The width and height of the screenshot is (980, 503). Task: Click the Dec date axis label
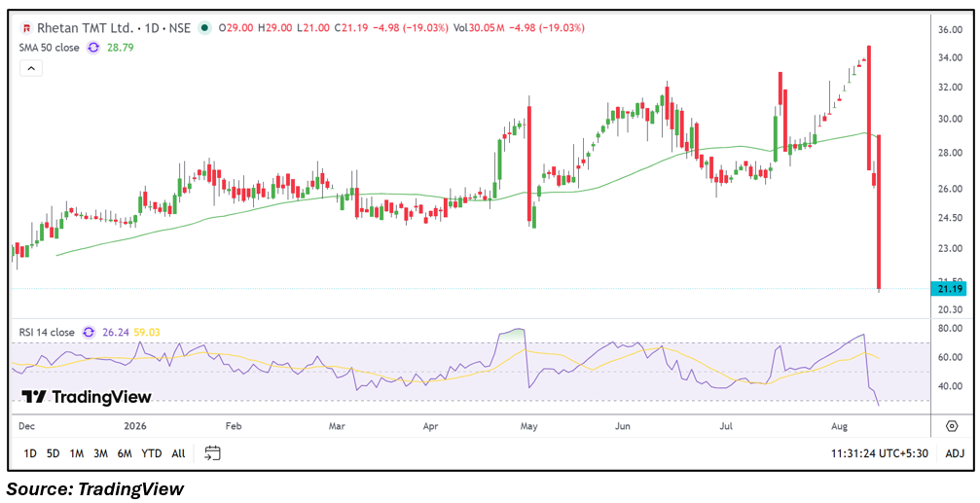(26, 427)
